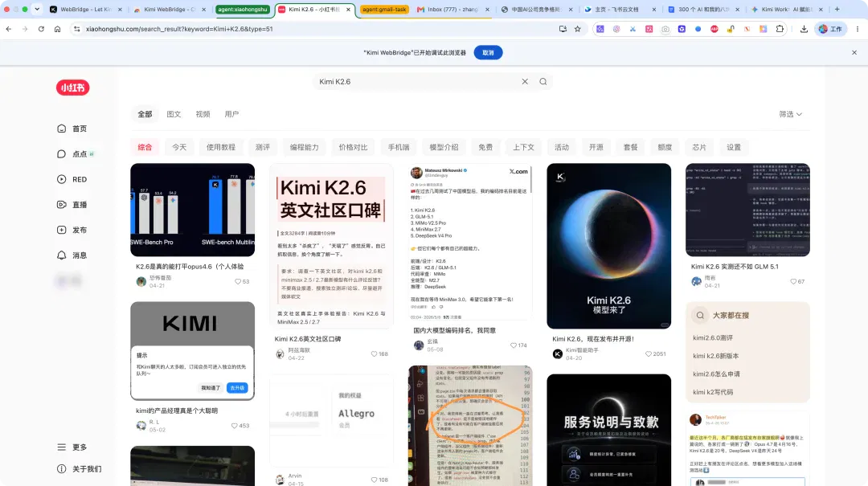Select the 全部 results tab
868x486 pixels.
point(145,114)
